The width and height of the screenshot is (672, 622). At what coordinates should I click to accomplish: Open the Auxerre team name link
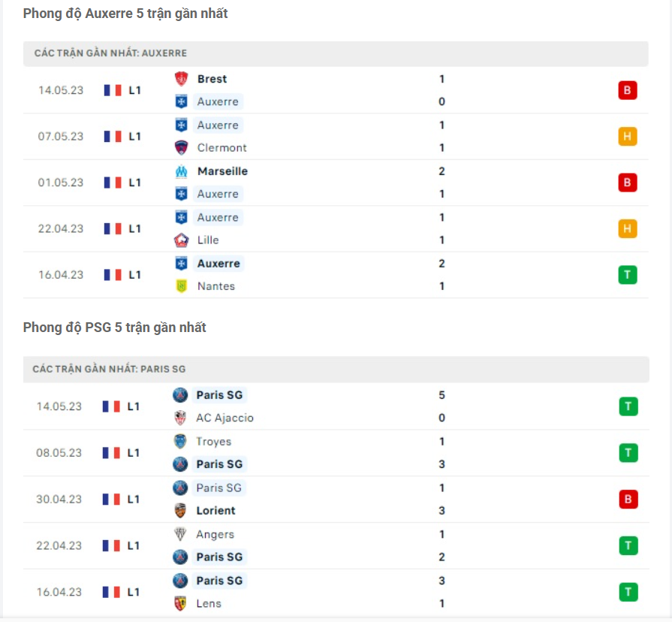coord(218,101)
